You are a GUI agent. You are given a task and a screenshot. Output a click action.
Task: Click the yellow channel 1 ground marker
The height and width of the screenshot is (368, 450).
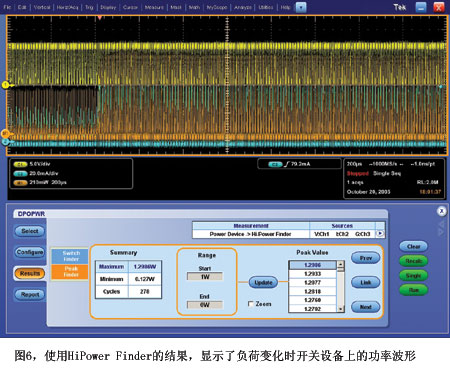pyautogui.click(x=6, y=85)
